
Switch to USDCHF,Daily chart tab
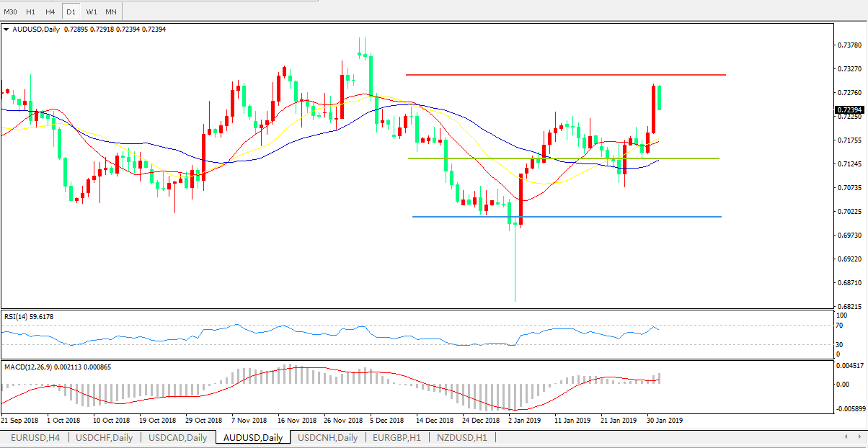(104, 438)
